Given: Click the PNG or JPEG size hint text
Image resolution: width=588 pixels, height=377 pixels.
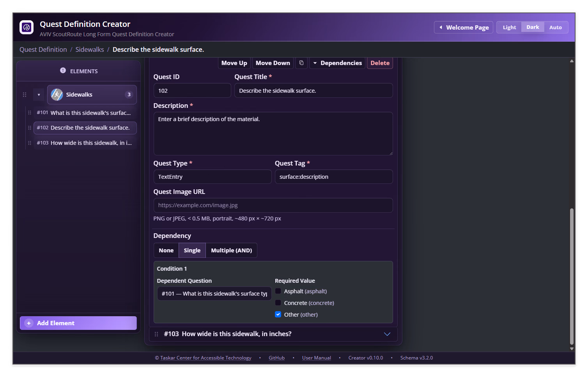Looking at the screenshot, I should click(217, 218).
